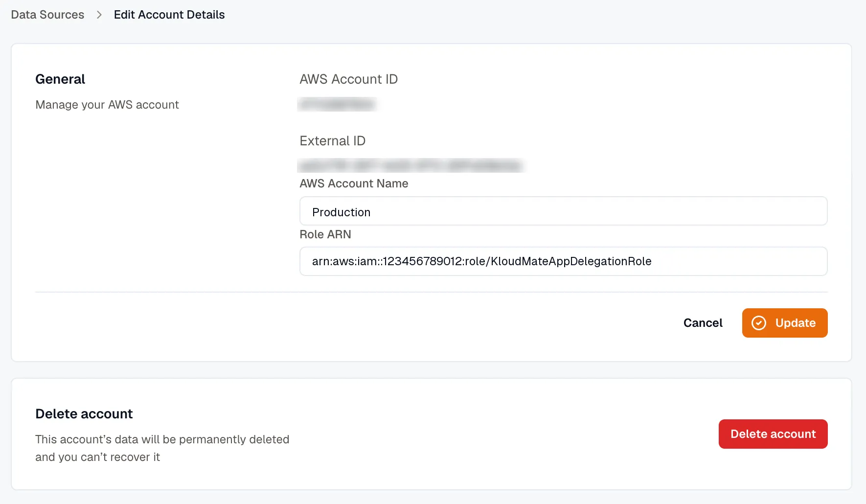Open the Data Sources breadcrumb link

[47, 15]
